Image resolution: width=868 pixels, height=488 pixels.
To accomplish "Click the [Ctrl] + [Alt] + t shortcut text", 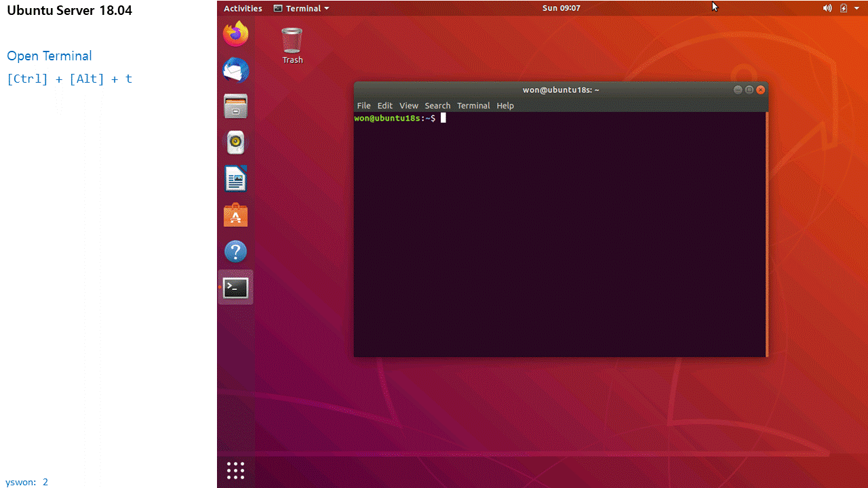I will pyautogui.click(x=69, y=79).
